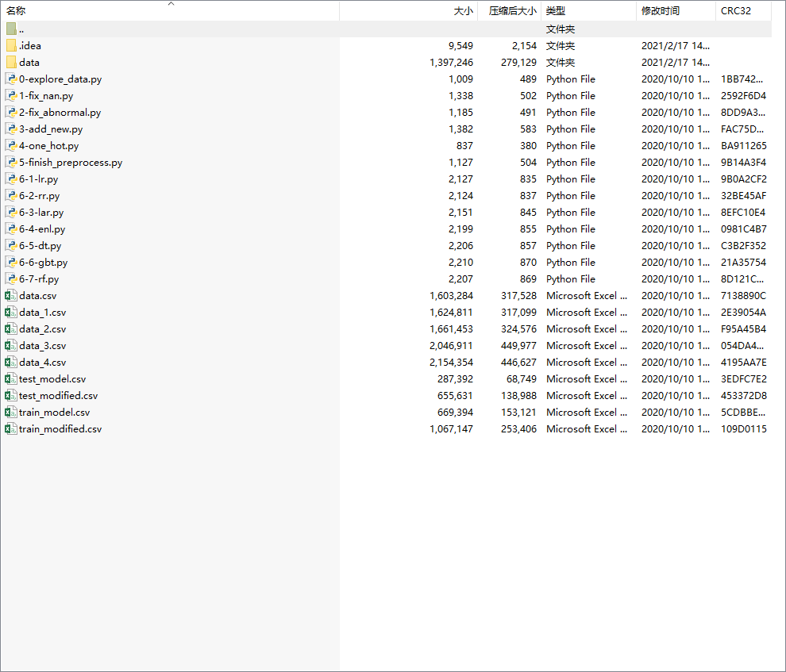Click the 6-2-rr.py Python file icon

coord(11,196)
